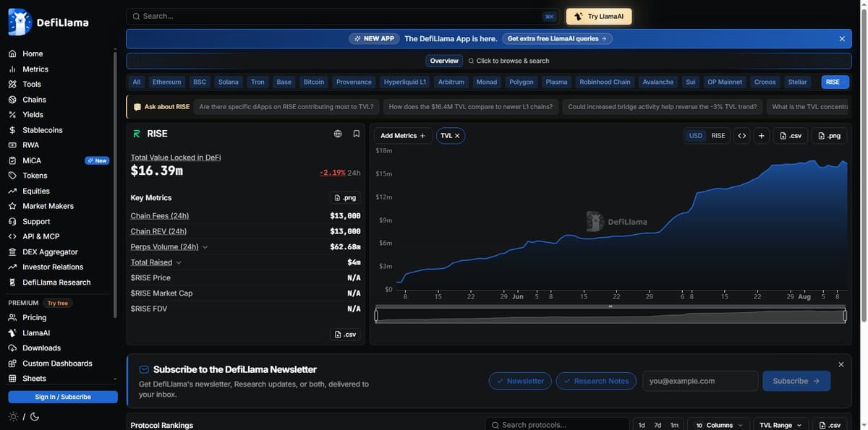Image resolution: width=868 pixels, height=430 pixels.
Task: Click Try LlamaAI button
Action: [x=599, y=17]
